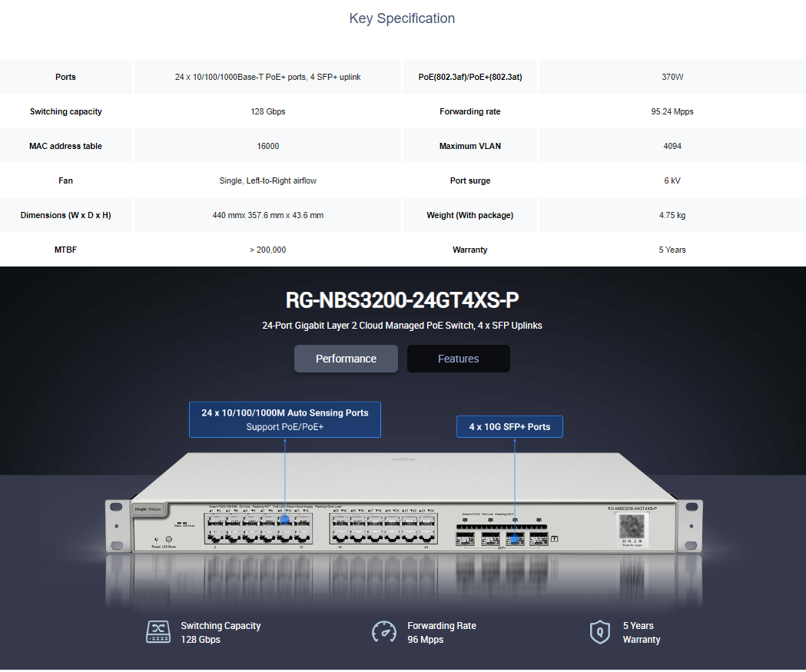Screen dimensions: 806x672
Task: Click the '6 kV' value
Action: [x=672, y=180]
